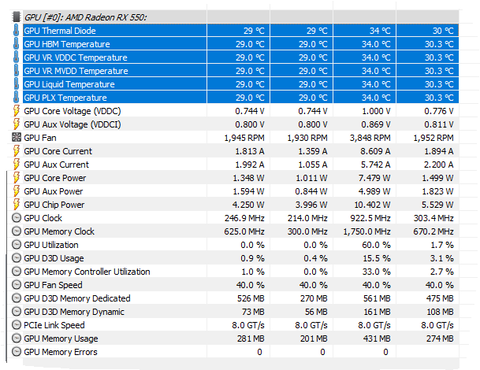Image resolution: width=480 pixels, height=370 pixels.
Task: Select the GPU Core Current label
Action: point(58,151)
